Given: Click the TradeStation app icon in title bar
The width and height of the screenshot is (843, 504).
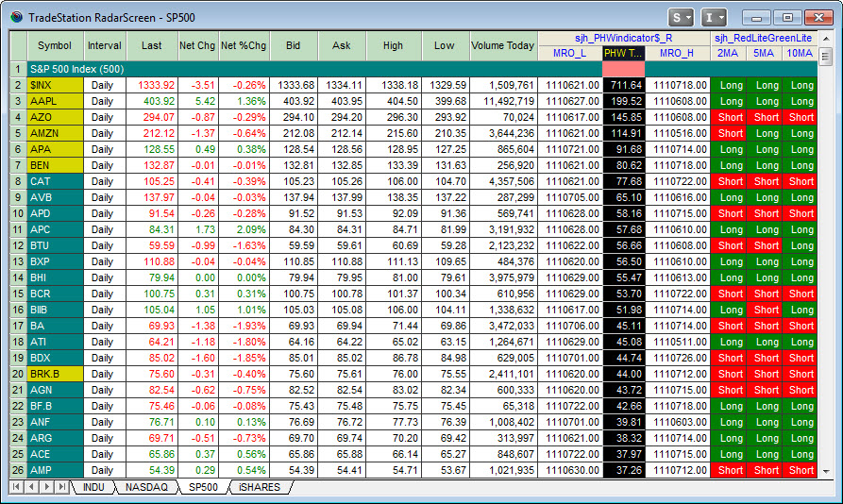Looking at the screenshot, I should coord(17,17).
